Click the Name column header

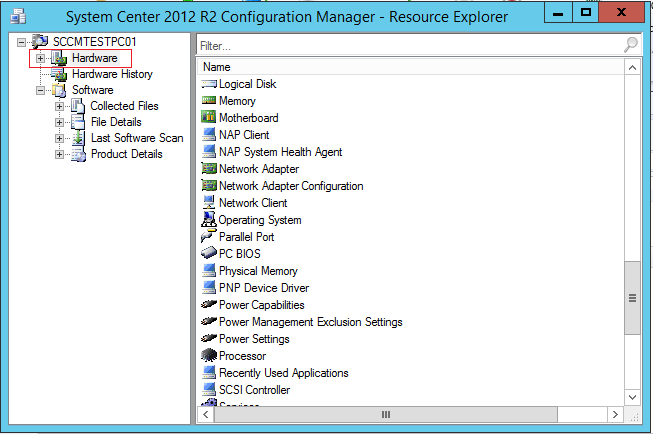click(411, 67)
